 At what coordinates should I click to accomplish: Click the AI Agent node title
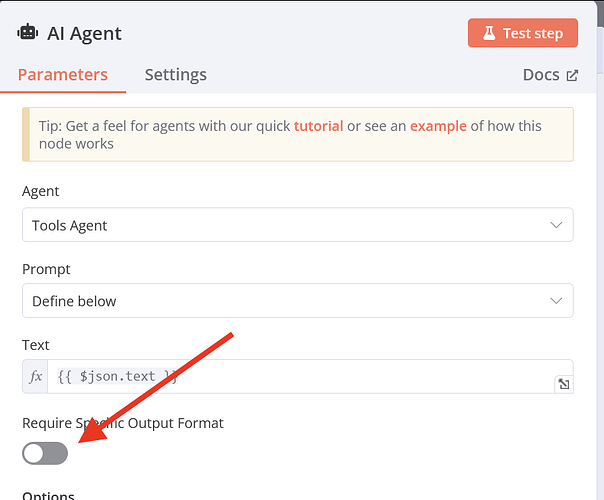pyautogui.click(x=84, y=33)
